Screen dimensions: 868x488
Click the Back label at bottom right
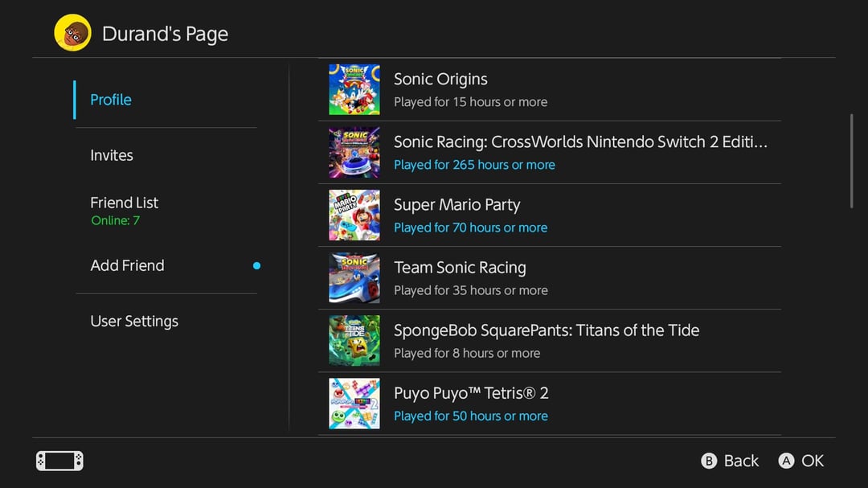click(x=740, y=461)
